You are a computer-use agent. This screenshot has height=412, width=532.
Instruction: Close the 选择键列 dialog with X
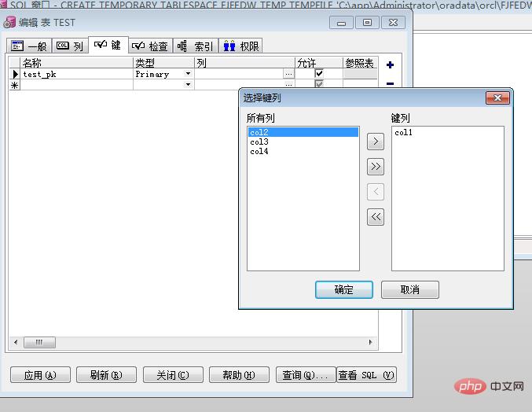click(x=497, y=98)
